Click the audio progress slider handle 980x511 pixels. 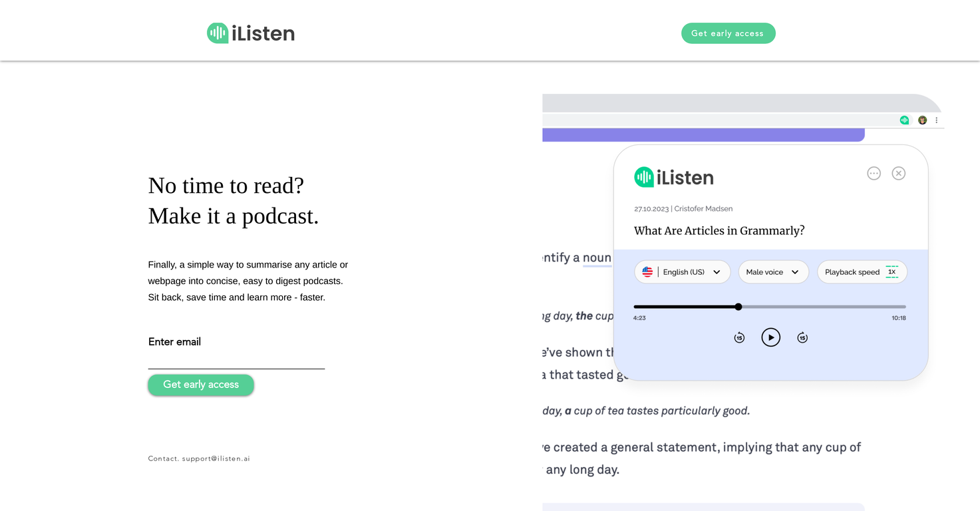[738, 307]
